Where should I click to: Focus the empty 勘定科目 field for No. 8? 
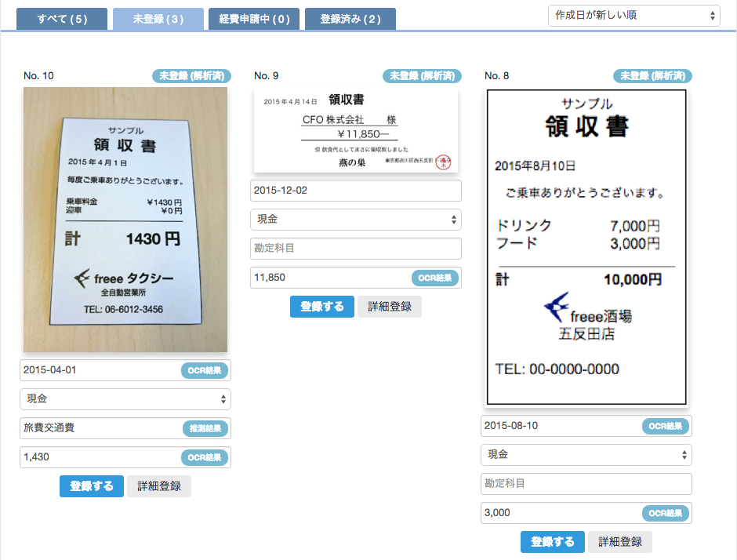pyautogui.click(x=586, y=484)
